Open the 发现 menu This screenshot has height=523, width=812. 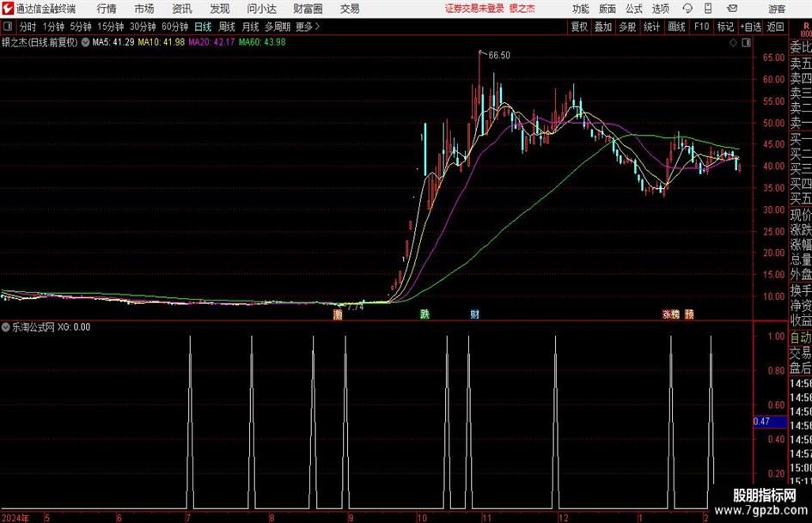[x=220, y=9]
